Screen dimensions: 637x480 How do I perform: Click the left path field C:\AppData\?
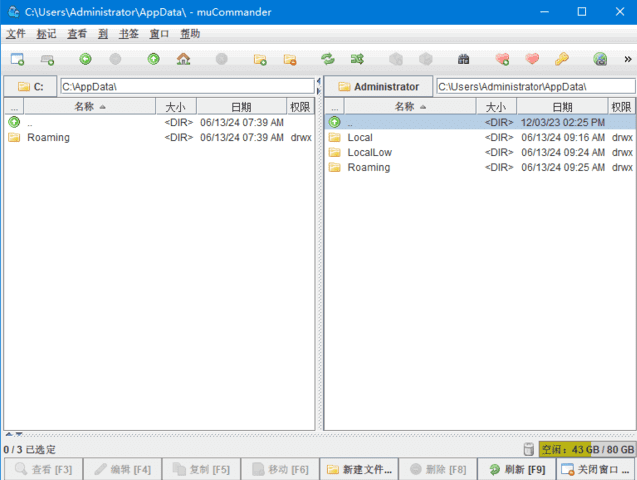pos(187,86)
